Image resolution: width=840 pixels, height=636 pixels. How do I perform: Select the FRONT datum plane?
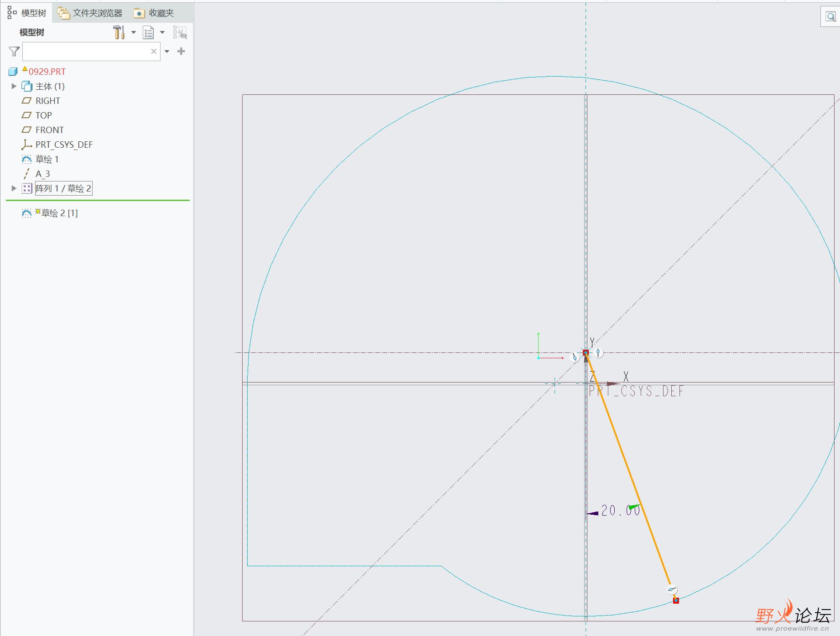[50, 130]
